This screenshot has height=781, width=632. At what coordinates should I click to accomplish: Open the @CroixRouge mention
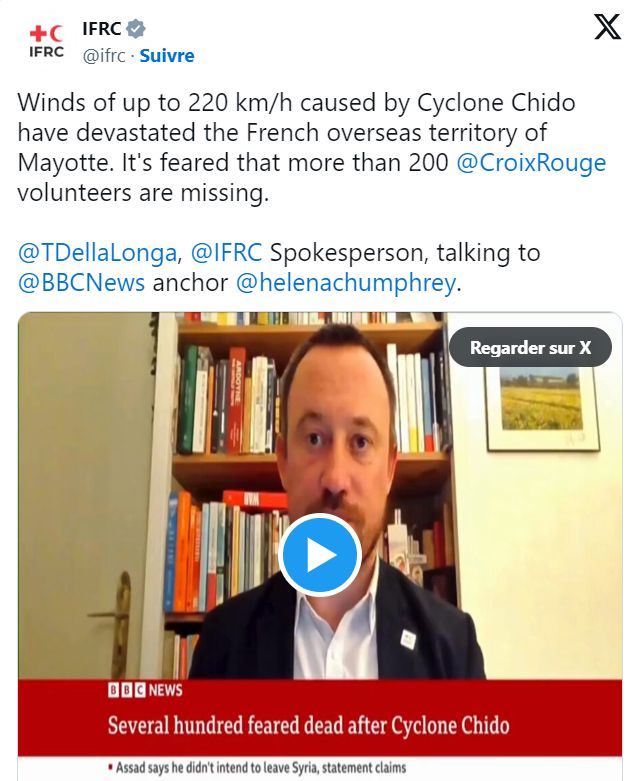[531, 163]
